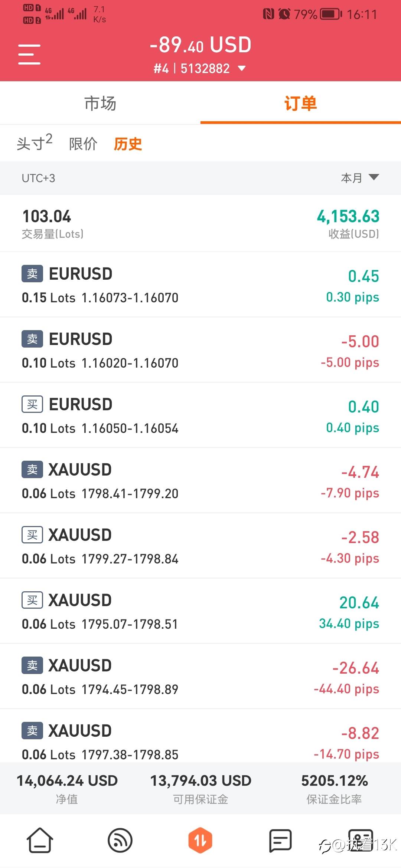Open the 本月 period filter dropdown

coord(359,178)
